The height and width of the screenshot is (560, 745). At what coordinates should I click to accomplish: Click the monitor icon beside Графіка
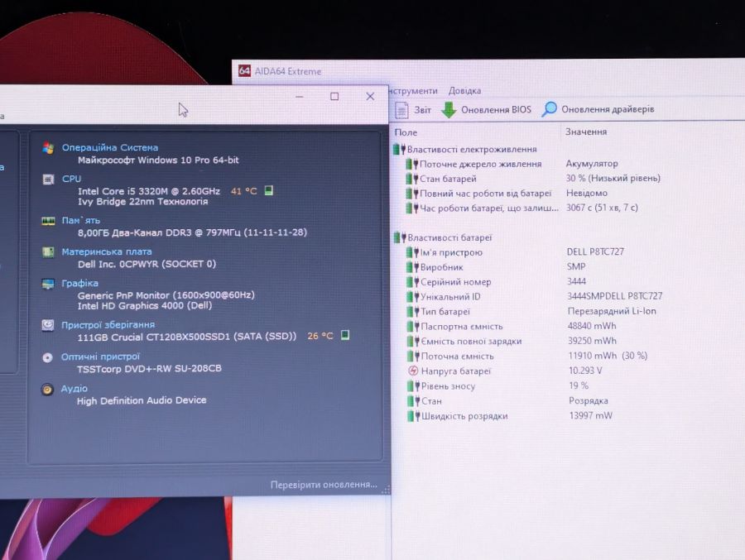(x=48, y=284)
